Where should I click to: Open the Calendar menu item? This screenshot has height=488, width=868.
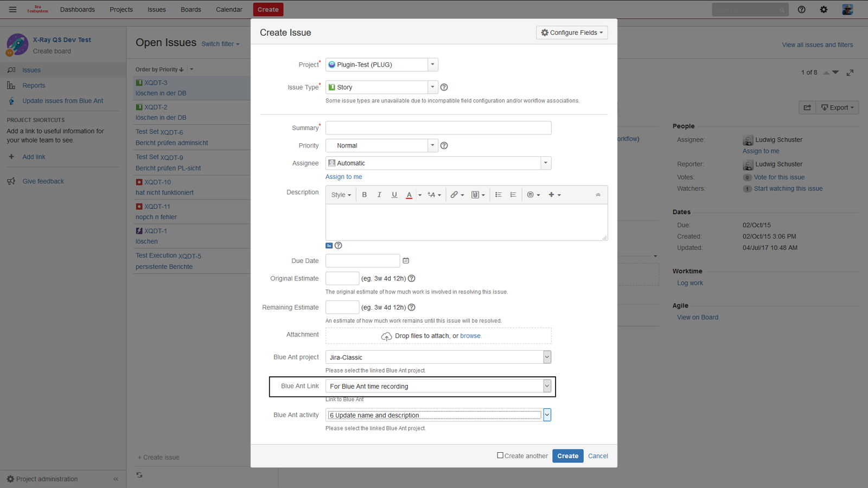click(x=229, y=9)
